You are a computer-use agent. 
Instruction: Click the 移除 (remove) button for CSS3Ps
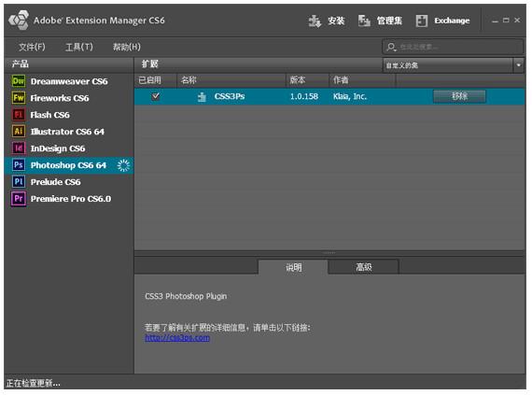(x=459, y=96)
